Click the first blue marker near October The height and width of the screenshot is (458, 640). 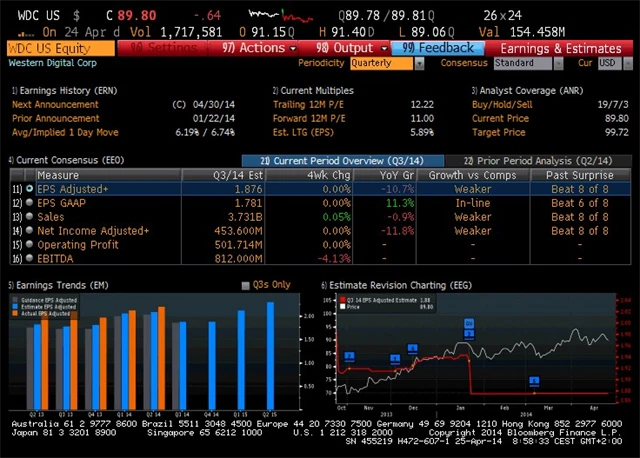click(350, 356)
